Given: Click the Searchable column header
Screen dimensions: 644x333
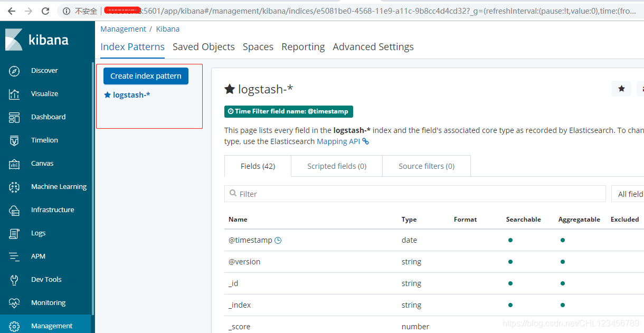Looking at the screenshot, I should [x=524, y=220].
